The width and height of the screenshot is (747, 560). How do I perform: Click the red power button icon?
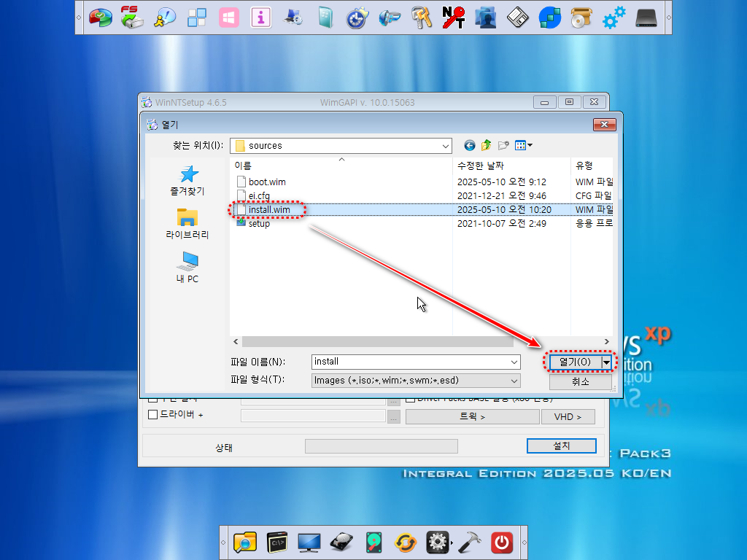click(502, 542)
